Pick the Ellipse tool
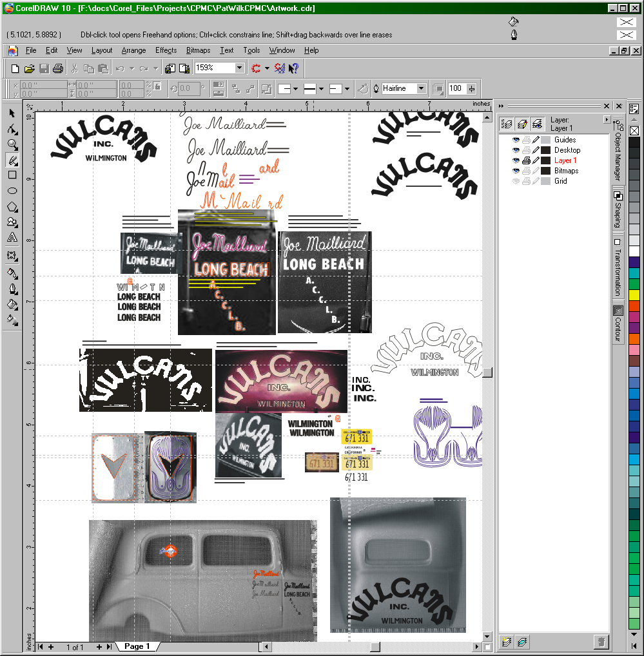This screenshot has height=656, width=644. [12, 191]
